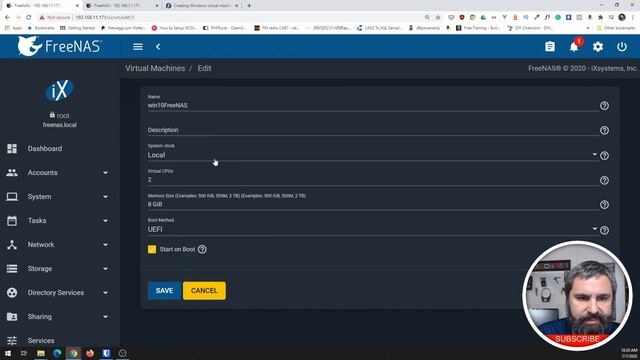Expand the Directory Services menu arrow
The height and width of the screenshot is (360, 640).
point(105,293)
